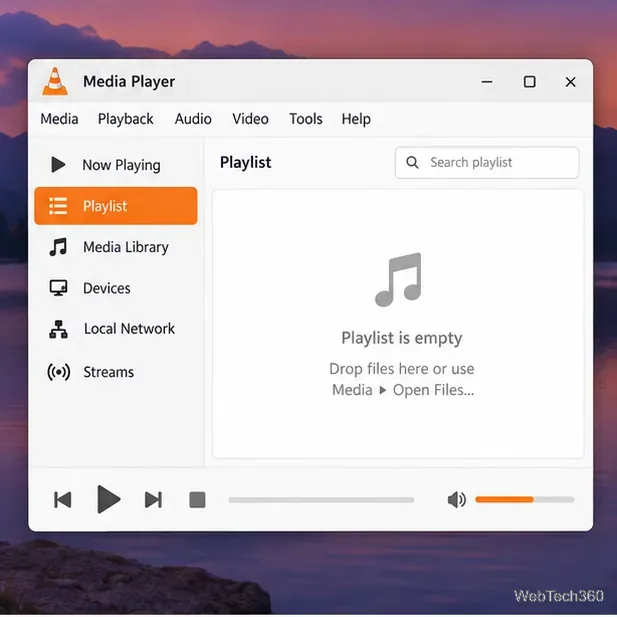Click the 'Playlist is empty' message
617x617 pixels.
(x=402, y=338)
